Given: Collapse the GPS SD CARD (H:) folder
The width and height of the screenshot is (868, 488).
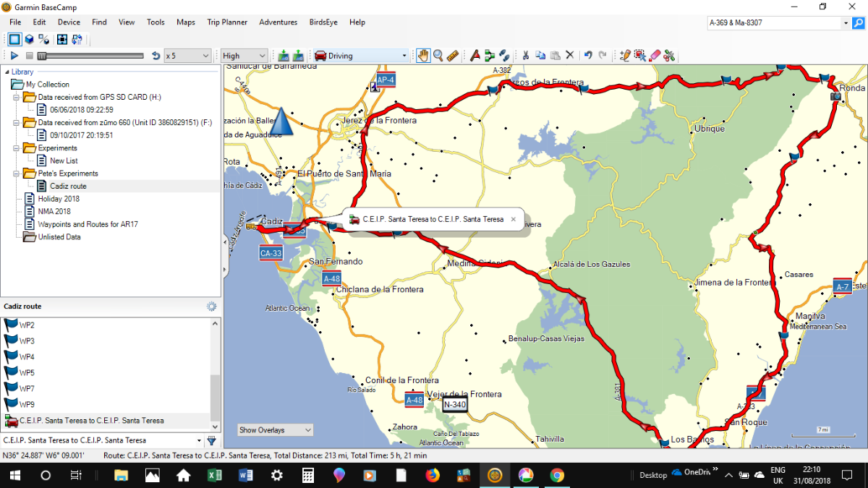Looking at the screenshot, I should 17,97.
